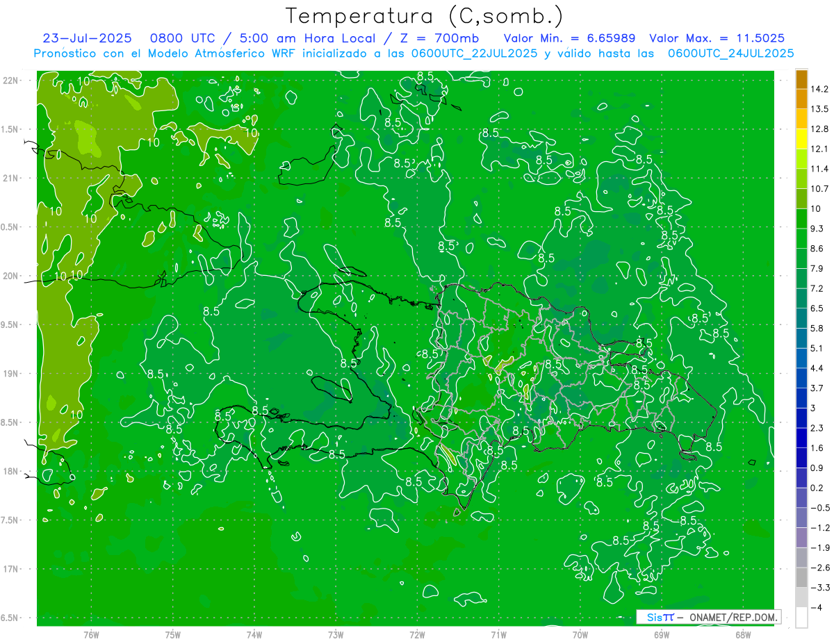Click the "76W" longitude axis label
The image size is (834, 644).
pos(91,635)
